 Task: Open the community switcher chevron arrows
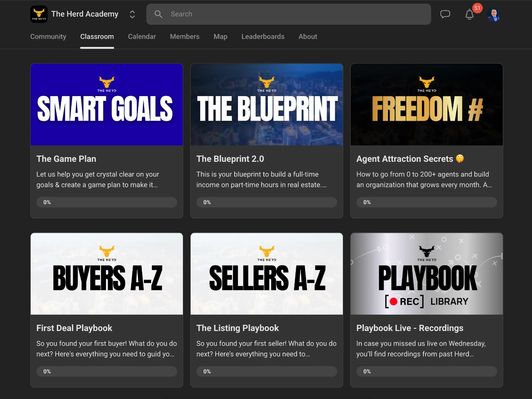pos(132,14)
